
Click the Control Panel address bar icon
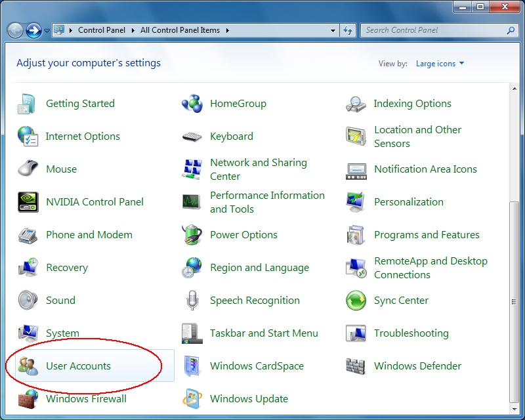click(59, 30)
